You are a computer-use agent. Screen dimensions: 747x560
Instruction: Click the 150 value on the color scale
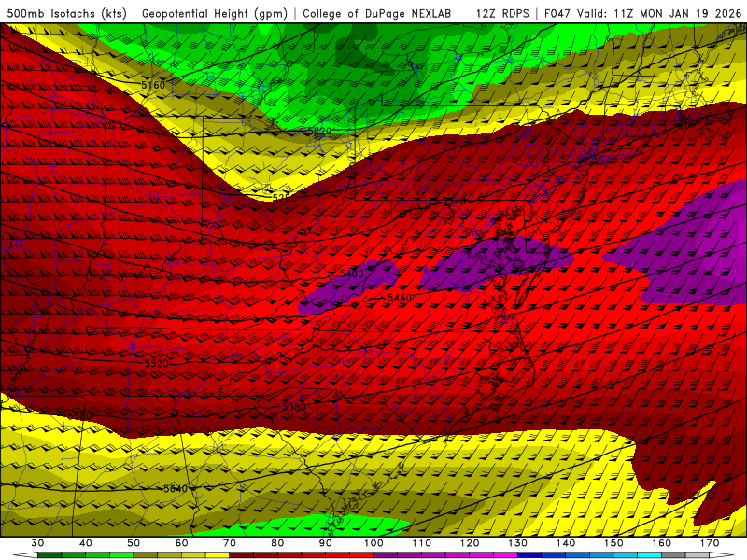point(614,543)
